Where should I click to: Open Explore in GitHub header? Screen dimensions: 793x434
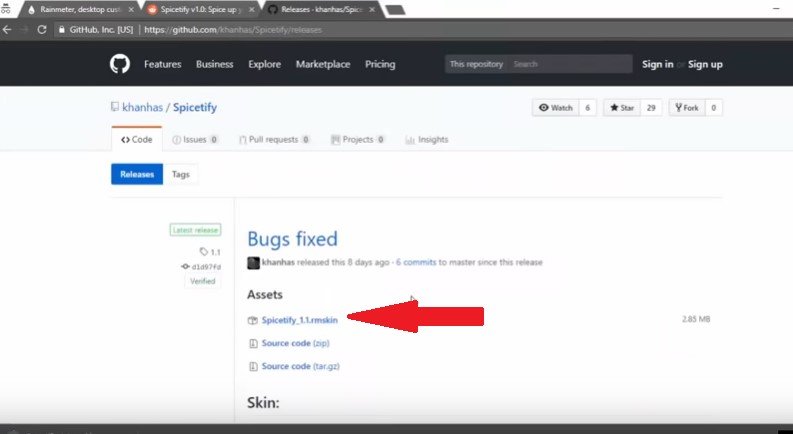pyautogui.click(x=265, y=64)
